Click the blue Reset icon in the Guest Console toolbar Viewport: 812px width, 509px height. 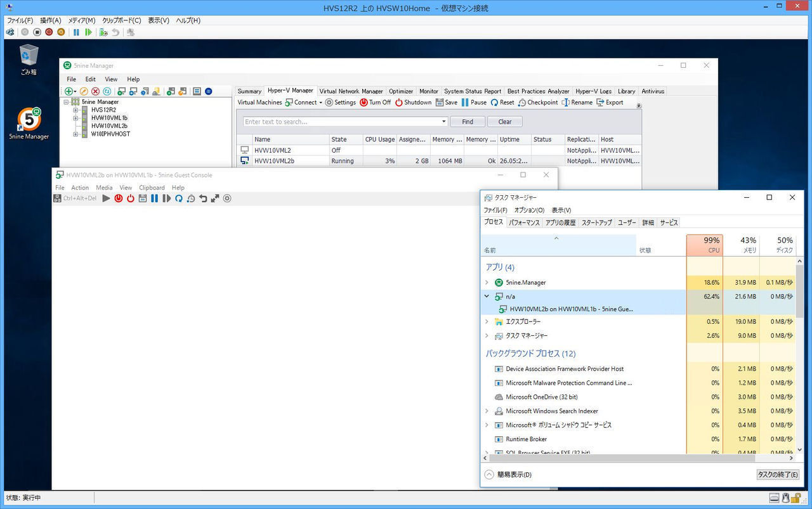click(x=179, y=198)
